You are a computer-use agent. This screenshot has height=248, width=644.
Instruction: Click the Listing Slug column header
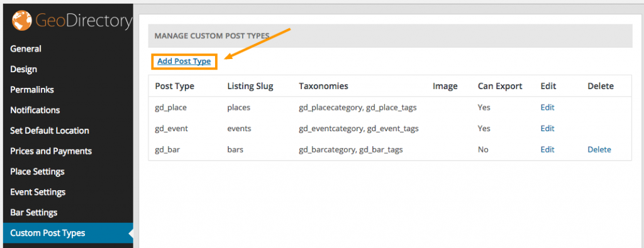click(x=250, y=87)
